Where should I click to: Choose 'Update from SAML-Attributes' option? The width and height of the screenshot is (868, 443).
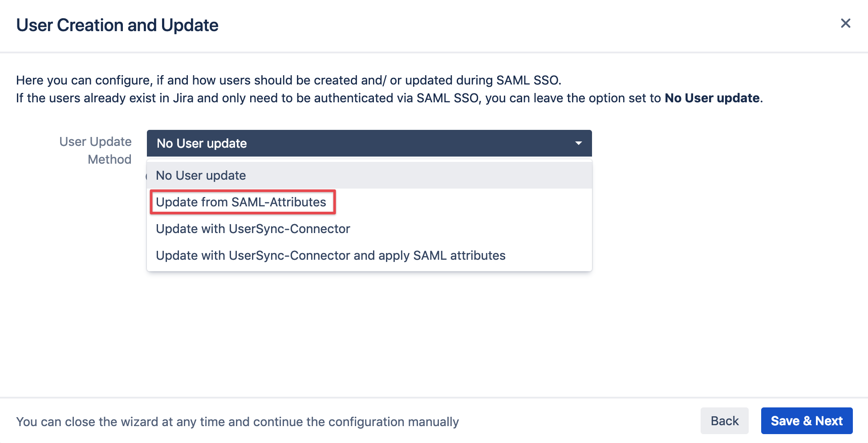(241, 202)
